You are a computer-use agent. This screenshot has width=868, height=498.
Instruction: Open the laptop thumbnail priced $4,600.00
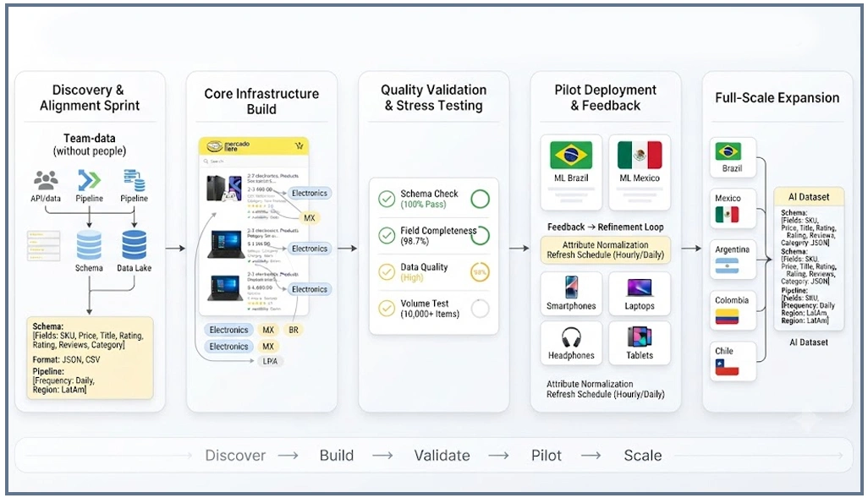pyautogui.click(x=224, y=287)
